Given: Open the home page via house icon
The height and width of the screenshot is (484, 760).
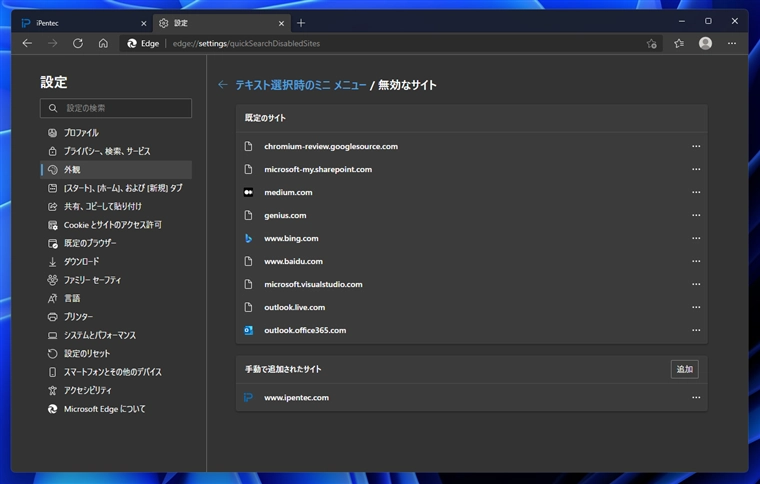Looking at the screenshot, I should coord(103,44).
